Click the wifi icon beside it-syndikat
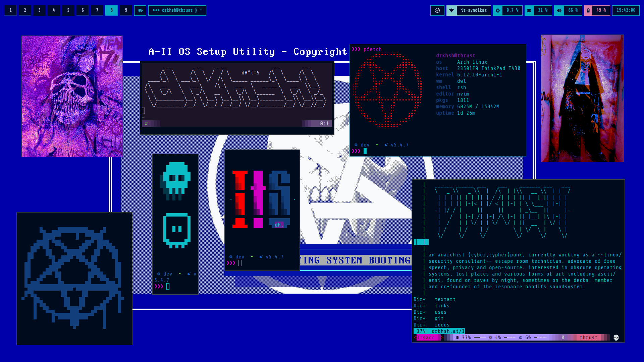The width and height of the screenshot is (644, 362). click(x=451, y=10)
